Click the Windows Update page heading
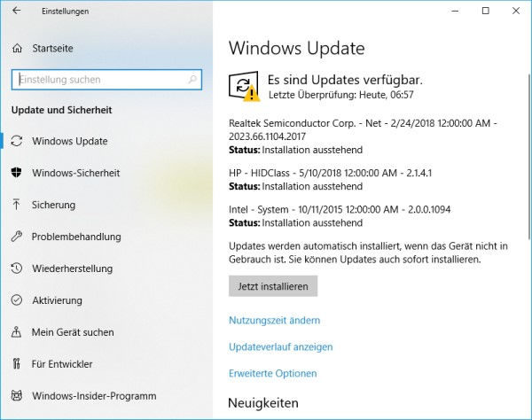532x420 pixels. coord(296,48)
